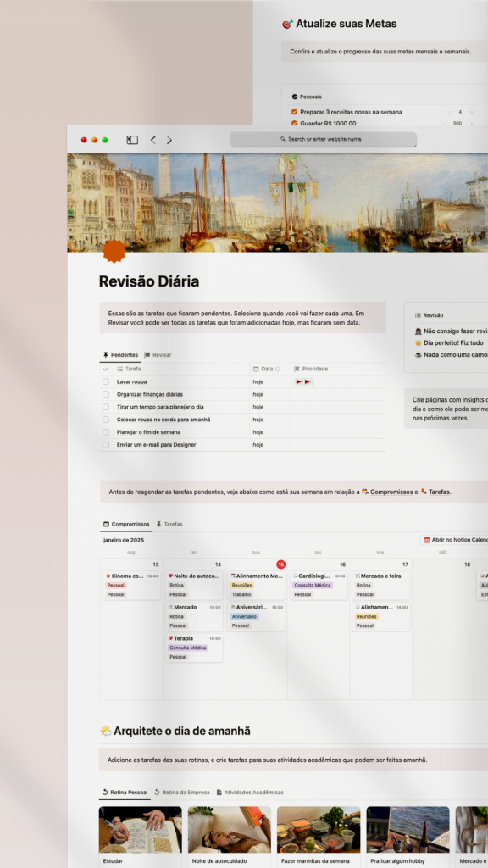Click the list icon beside Revisão heading
This screenshot has height=868, width=488.
418,315
